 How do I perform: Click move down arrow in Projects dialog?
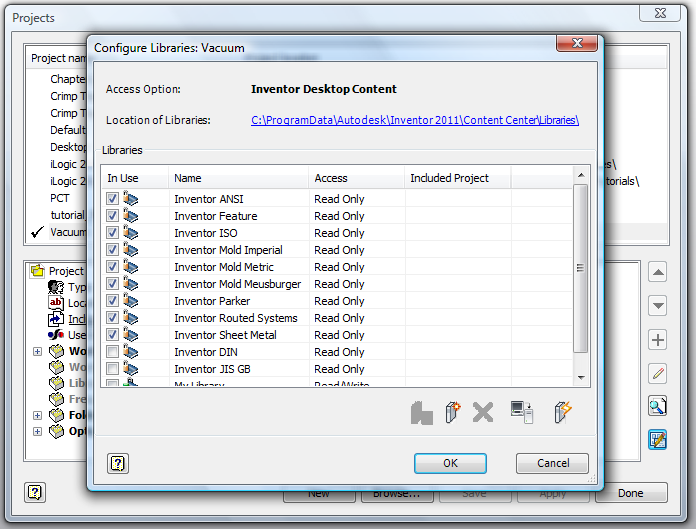coord(658,306)
